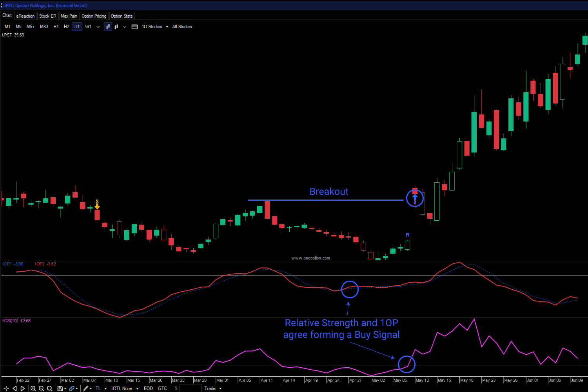Click the link charts icon
The width and height of the screenshot is (588, 392).
(72, 388)
